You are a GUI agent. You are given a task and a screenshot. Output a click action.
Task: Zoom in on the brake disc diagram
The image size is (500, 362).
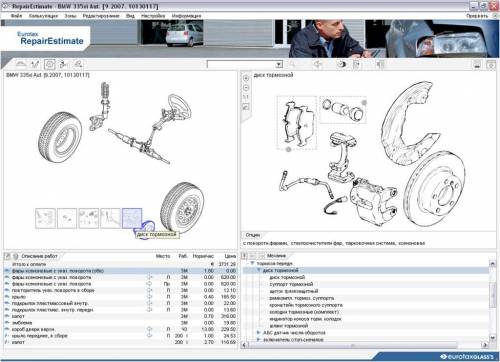click(246, 78)
